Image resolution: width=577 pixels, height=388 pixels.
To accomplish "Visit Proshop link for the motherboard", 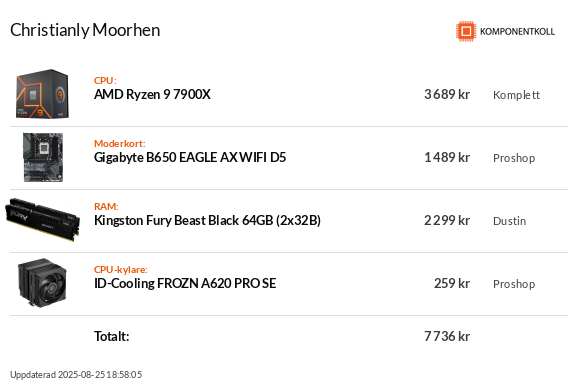I will (514, 158).
